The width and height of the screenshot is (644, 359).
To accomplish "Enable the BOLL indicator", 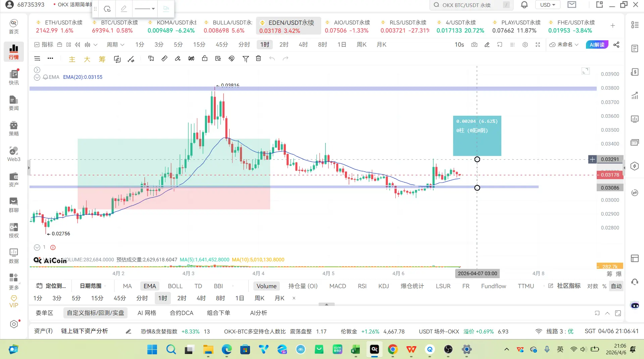I will click(175, 286).
